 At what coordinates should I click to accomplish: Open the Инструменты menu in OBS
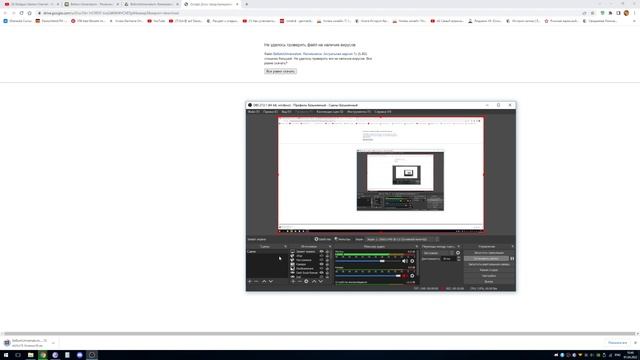click(359, 111)
